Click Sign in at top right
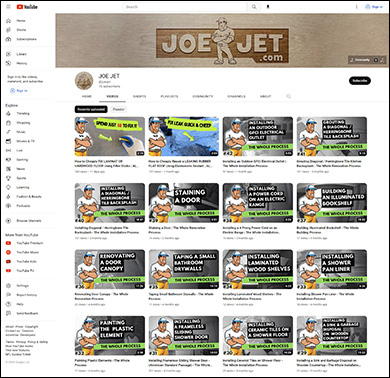The height and width of the screenshot is (378, 390). pyautogui.click(x=374, y=7)
